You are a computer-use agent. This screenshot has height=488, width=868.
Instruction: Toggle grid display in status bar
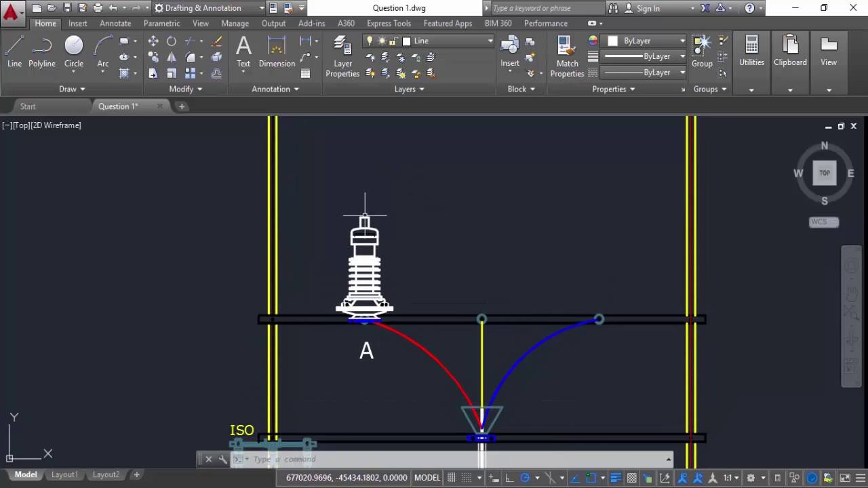(452, 478)
